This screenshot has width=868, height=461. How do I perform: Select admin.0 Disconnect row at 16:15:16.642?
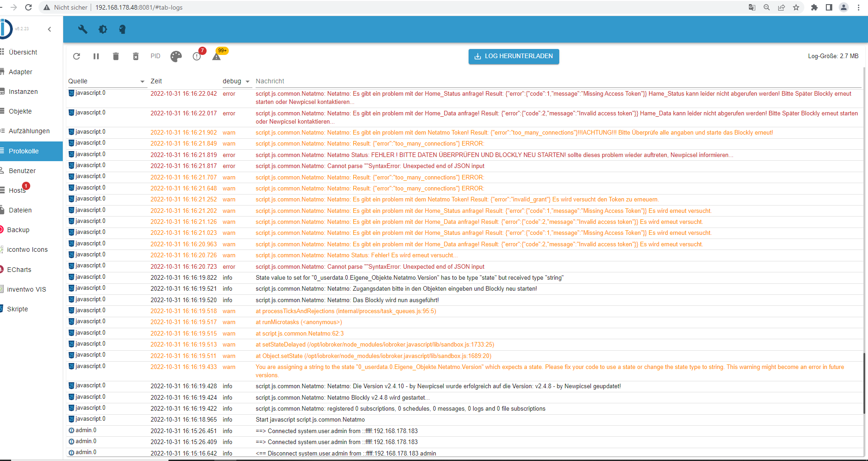pos(464,453)
